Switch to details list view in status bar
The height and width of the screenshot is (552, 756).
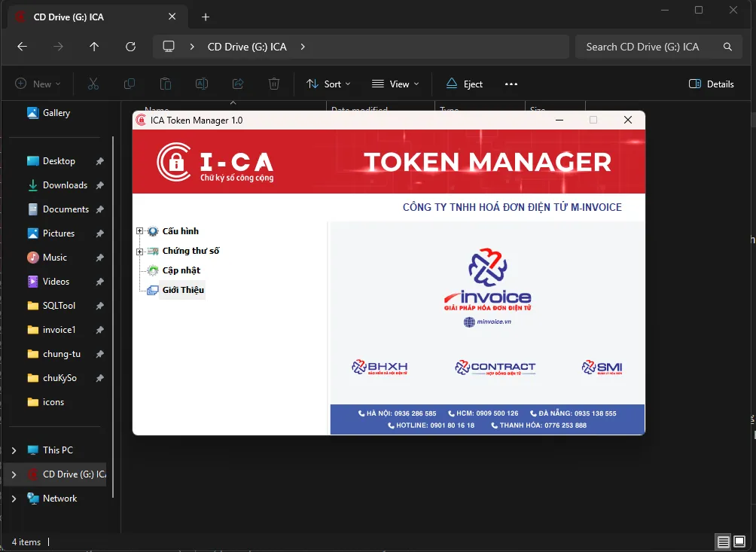click(723, 542)
